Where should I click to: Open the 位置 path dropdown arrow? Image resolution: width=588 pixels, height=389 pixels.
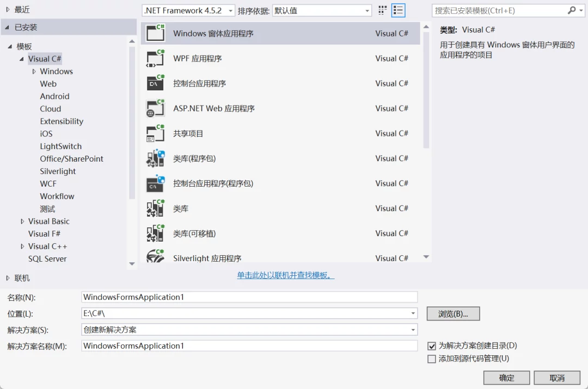pos(413,313)
